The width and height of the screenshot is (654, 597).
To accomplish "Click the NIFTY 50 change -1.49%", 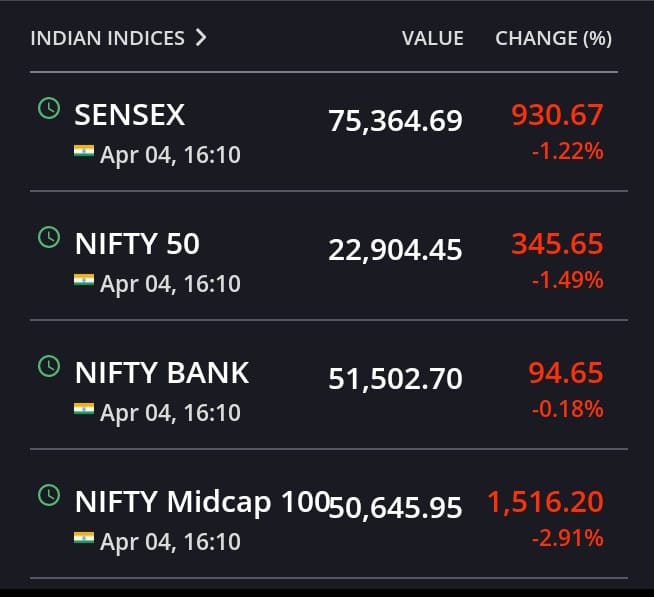I will (568, 280).
